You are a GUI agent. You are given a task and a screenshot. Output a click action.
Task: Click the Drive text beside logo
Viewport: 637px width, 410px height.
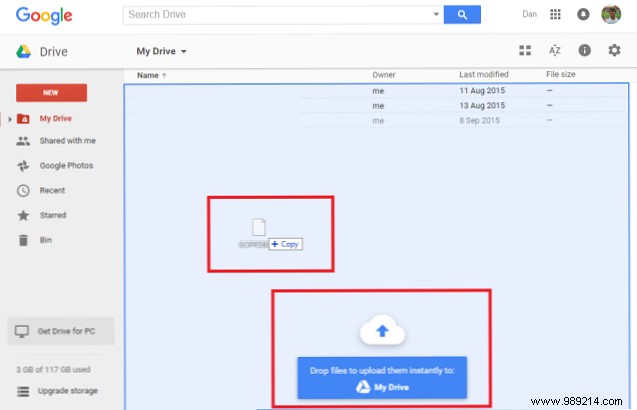(54, 52)
